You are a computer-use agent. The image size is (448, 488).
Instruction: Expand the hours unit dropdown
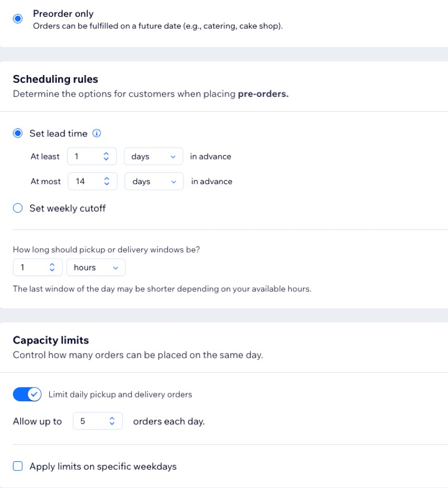tap(96, 268)
